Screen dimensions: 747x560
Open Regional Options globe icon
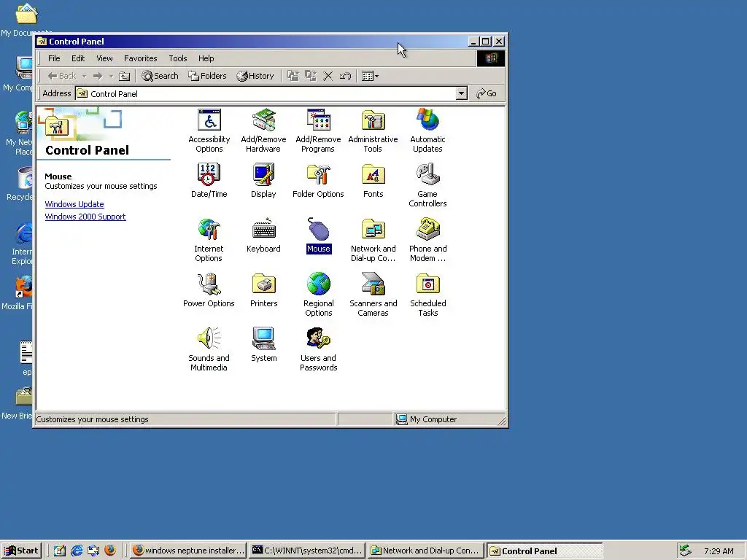pos(319,295)
